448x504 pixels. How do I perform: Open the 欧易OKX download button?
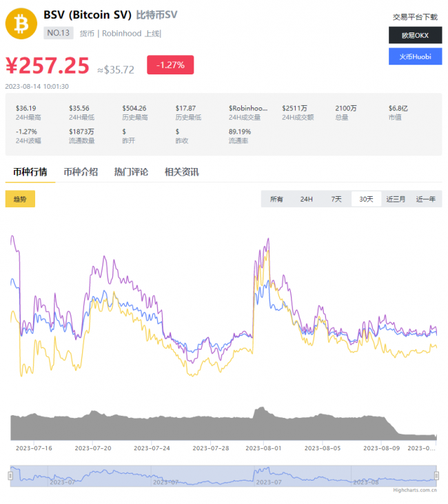click(415, 35)
